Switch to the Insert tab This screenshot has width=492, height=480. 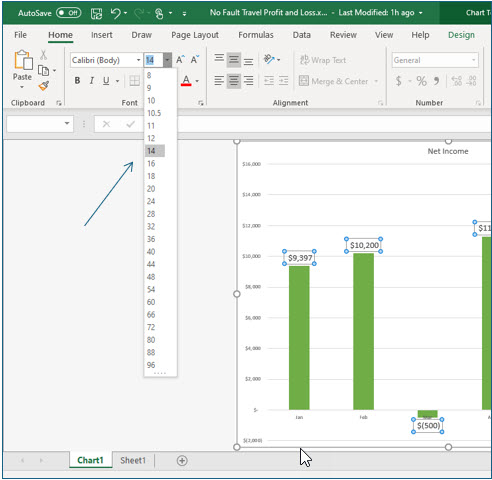click(x=102, y=35)
